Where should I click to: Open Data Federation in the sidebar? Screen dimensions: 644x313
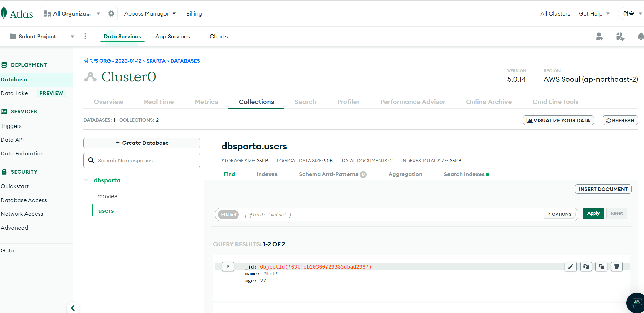(x=22, y=153)
